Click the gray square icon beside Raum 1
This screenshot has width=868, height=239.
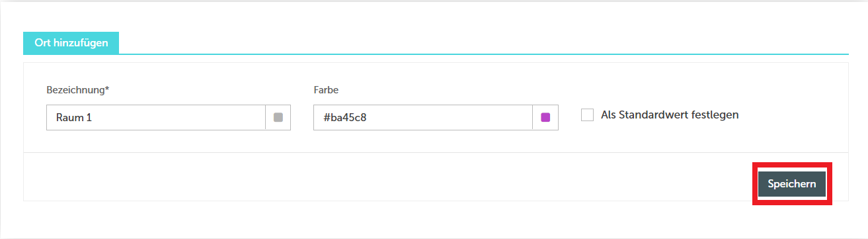tap(278, 117)
